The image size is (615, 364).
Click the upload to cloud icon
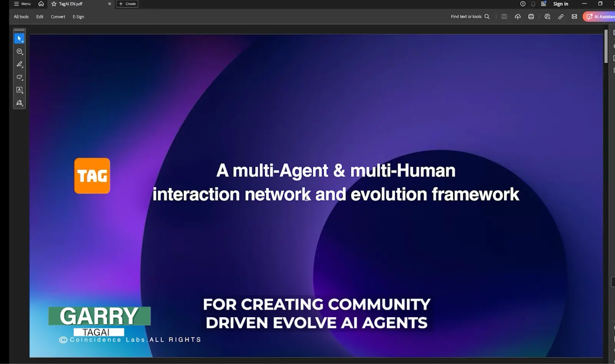(x=518, y=17)
